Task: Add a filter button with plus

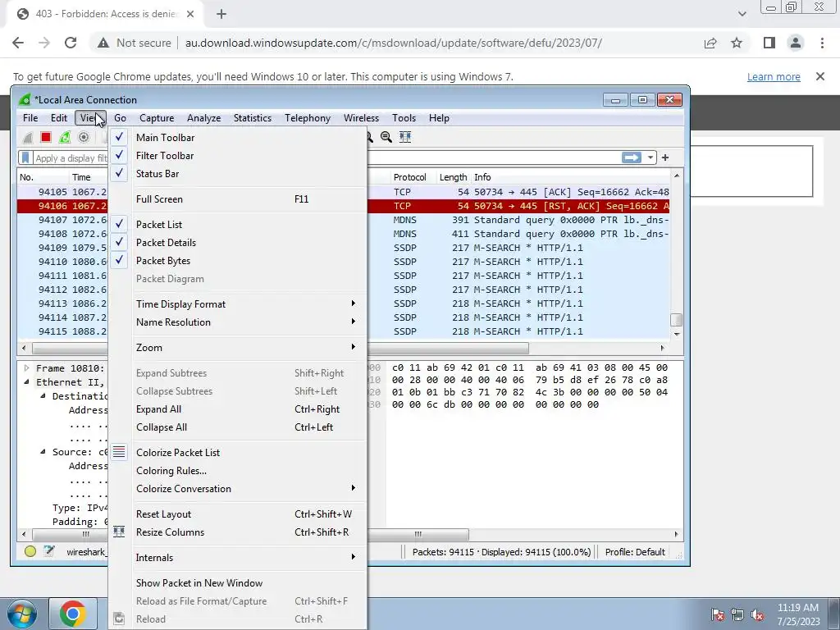Action: click(665, 157)
